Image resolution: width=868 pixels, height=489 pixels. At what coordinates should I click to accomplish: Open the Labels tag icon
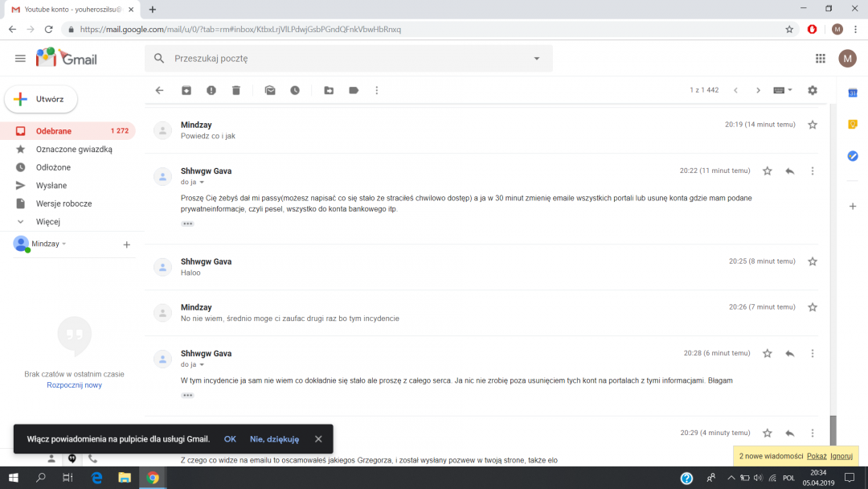click(354, 91)
